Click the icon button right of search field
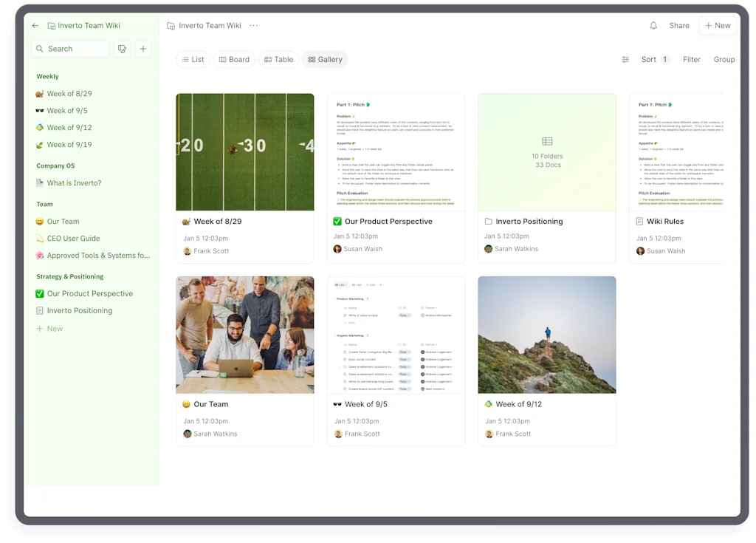 click(123, 49)
